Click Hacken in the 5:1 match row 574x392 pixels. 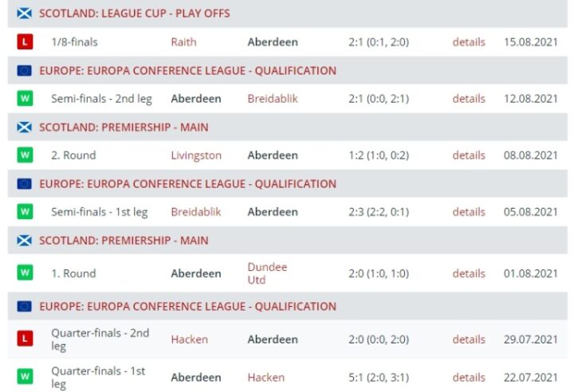(266, 378)
